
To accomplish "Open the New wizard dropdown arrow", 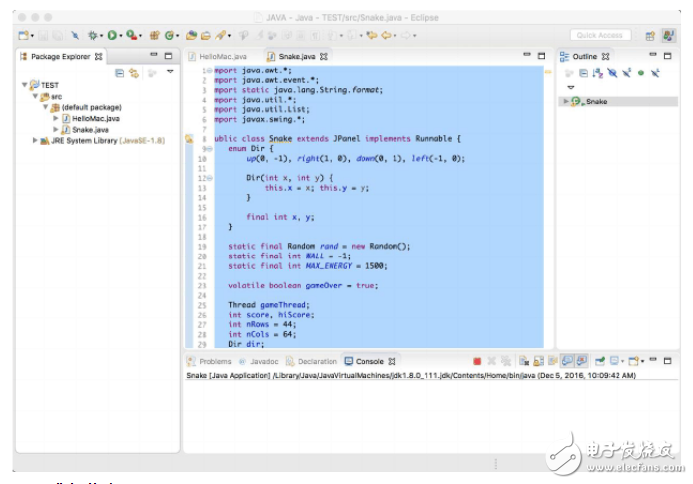I will click(32, 36).
